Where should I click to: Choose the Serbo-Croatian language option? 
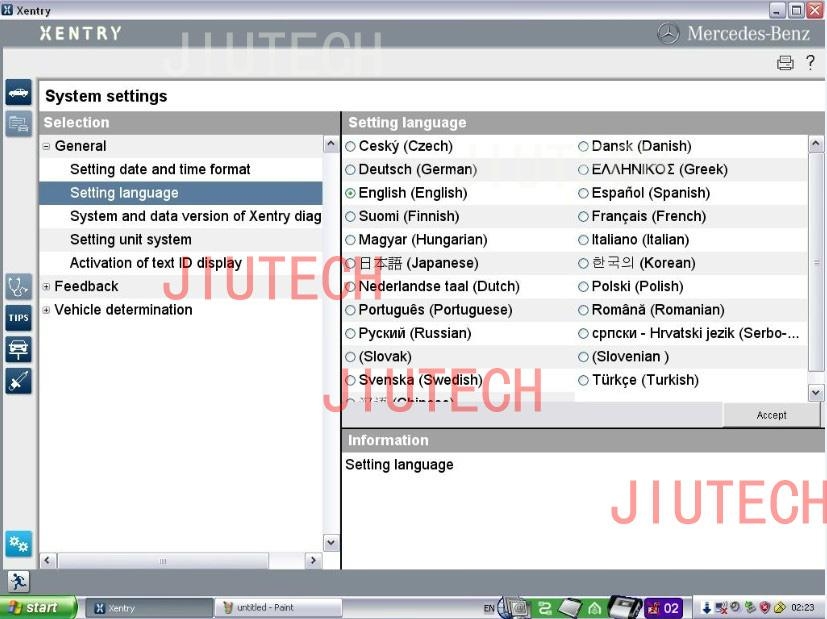tap(689, 333)
